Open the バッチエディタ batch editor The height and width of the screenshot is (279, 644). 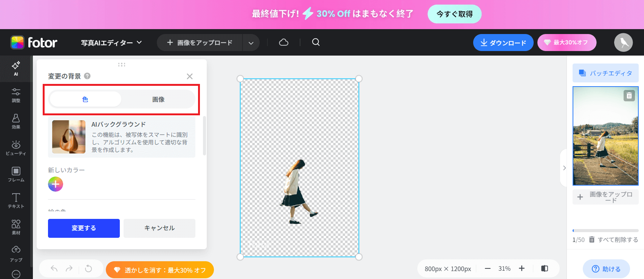(x=606, y=73)
